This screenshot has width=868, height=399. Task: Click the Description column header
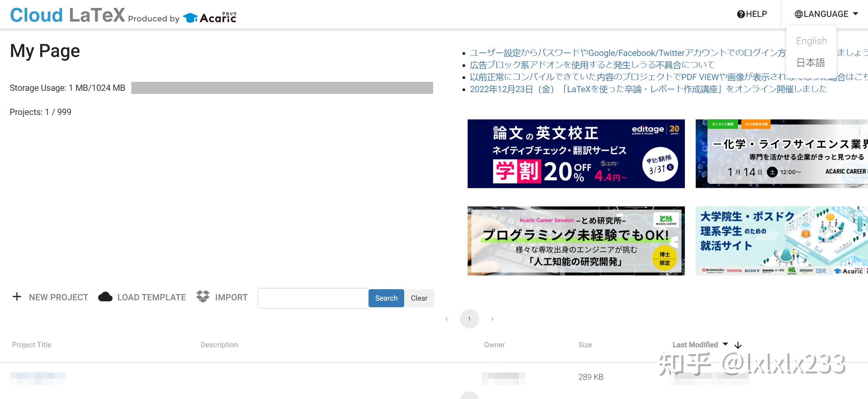tap(219, 345)
